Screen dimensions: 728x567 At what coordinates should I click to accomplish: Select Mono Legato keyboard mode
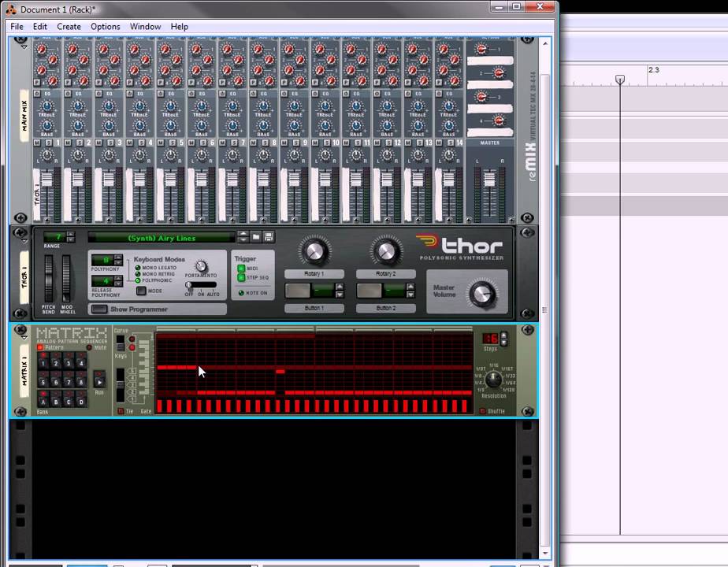point(138,268)
